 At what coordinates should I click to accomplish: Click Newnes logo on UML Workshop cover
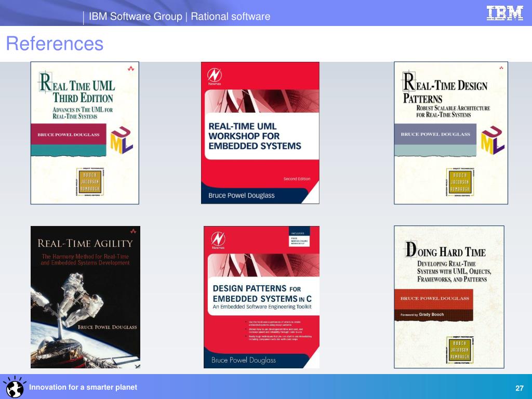click(215, 77)
